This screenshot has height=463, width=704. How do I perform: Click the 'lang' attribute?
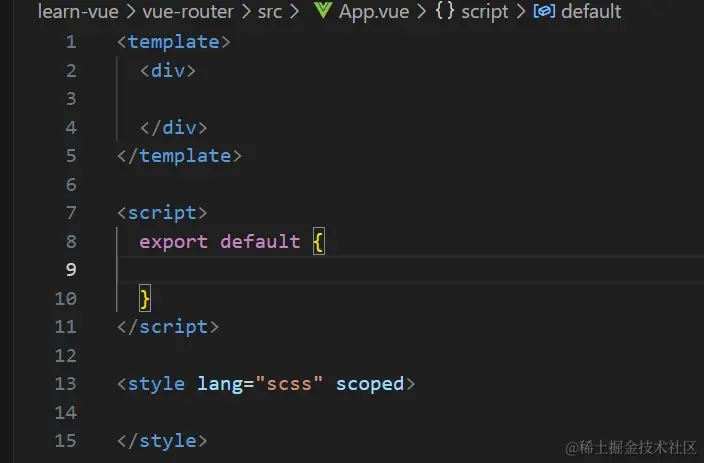tap(220, 384)
